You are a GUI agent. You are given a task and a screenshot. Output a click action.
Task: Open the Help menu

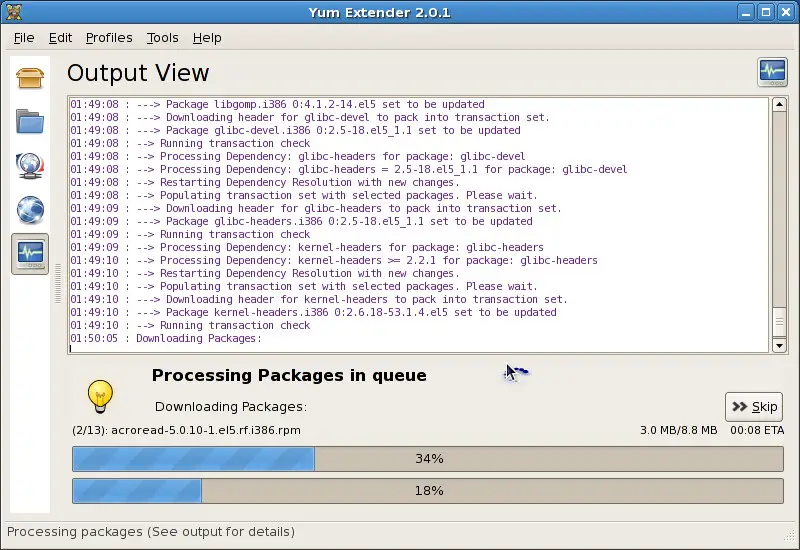point(207,38)
